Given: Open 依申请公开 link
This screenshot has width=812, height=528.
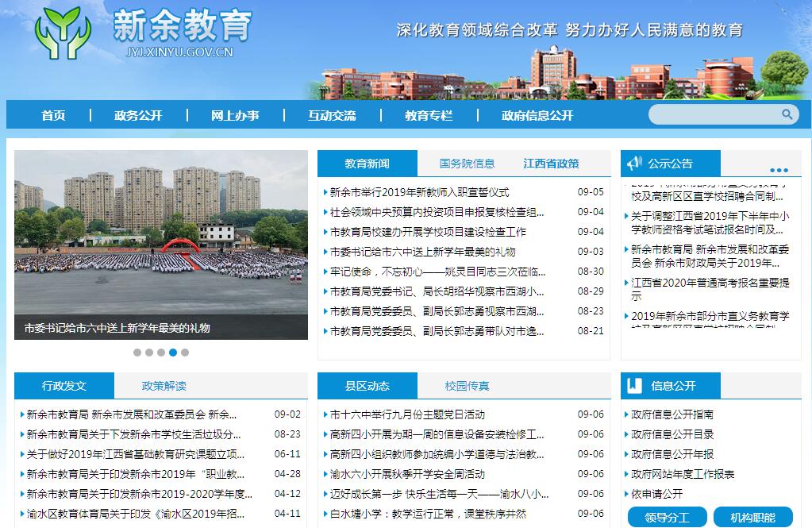Looking at the screenshot, I should pyautogui.click(x=656, y=494).
